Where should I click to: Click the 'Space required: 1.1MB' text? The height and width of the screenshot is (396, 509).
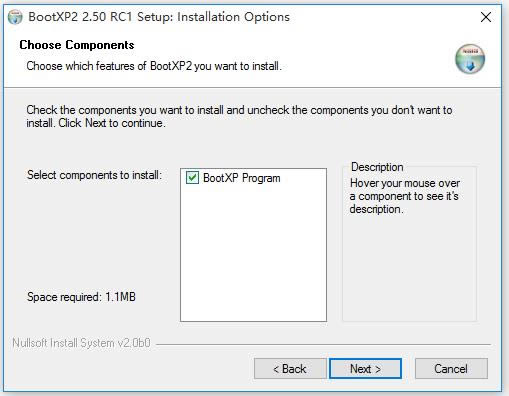pyautogui.click(x=81, y=297)
